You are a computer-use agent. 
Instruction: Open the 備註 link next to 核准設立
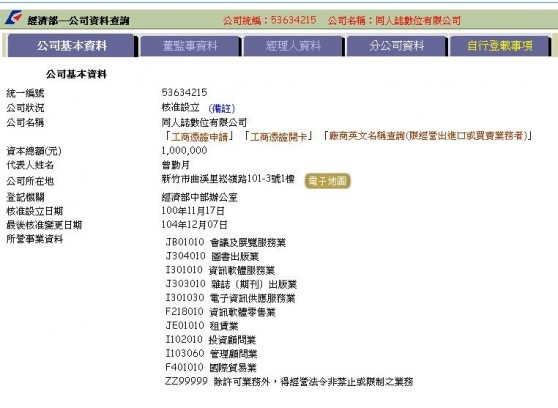[x=222, y=108]
